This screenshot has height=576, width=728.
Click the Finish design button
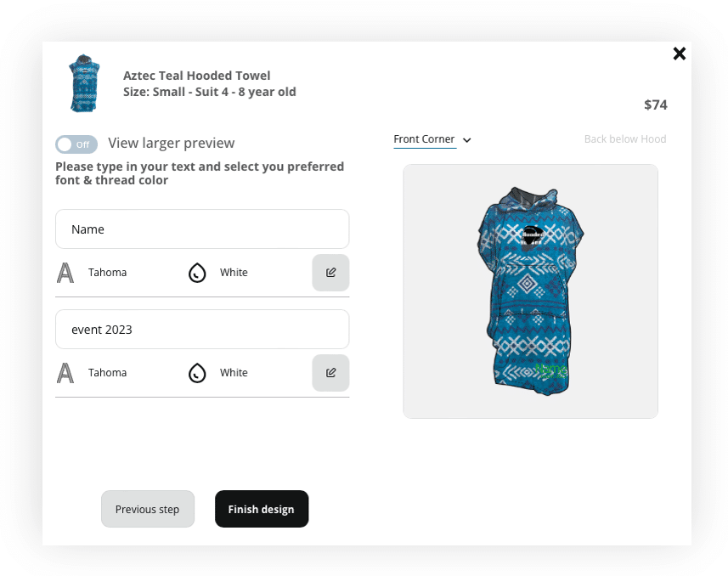[262, 509]
